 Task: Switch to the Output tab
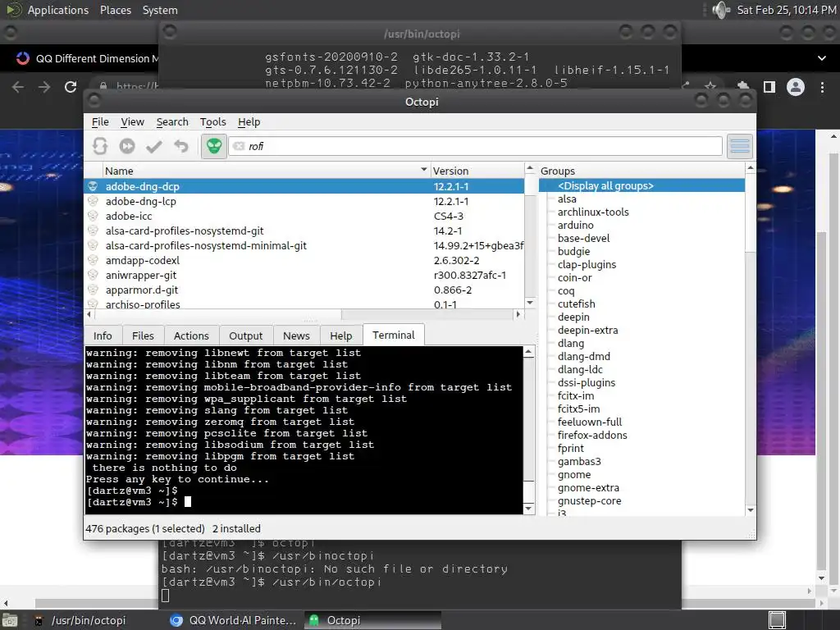click(246, 336)
